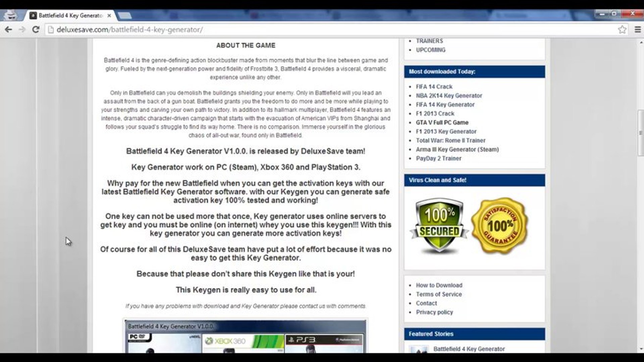The image size is (644, 362).
Task: Open the Contact link
Action: coord(426,303)
